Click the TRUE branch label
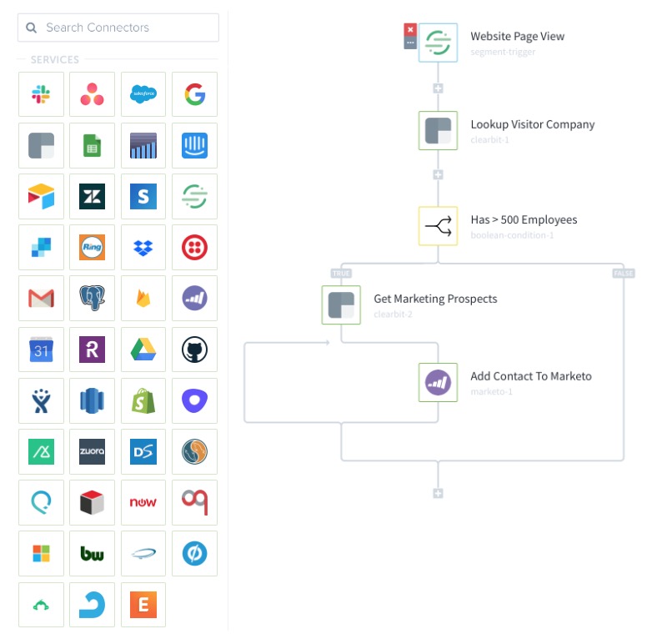The image size is (662, 644). [341, 274]
